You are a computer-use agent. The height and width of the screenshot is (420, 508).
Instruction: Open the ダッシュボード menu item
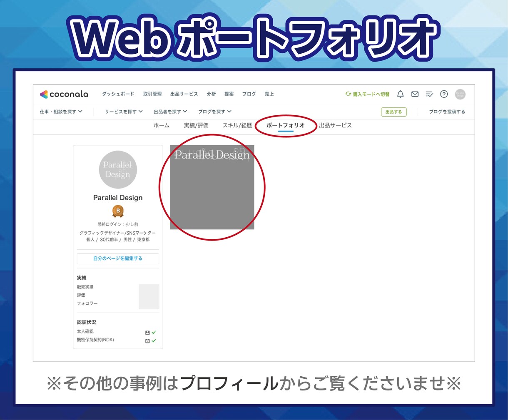(x=118, y=94)
